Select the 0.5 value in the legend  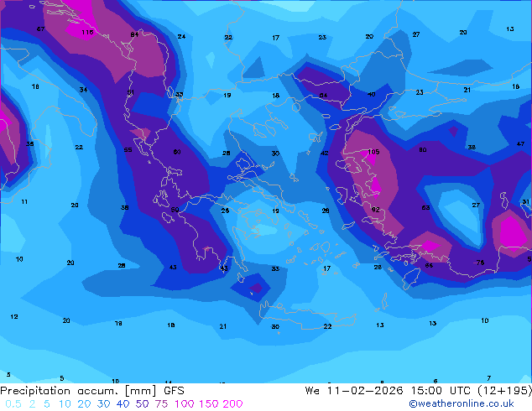point(13,404)
